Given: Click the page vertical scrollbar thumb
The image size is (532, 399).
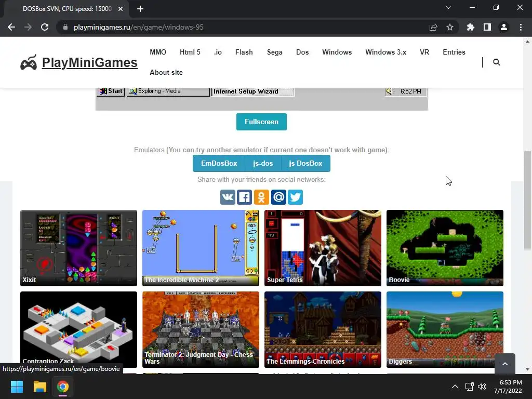Looking at the screenshot, I should [527, 200].
